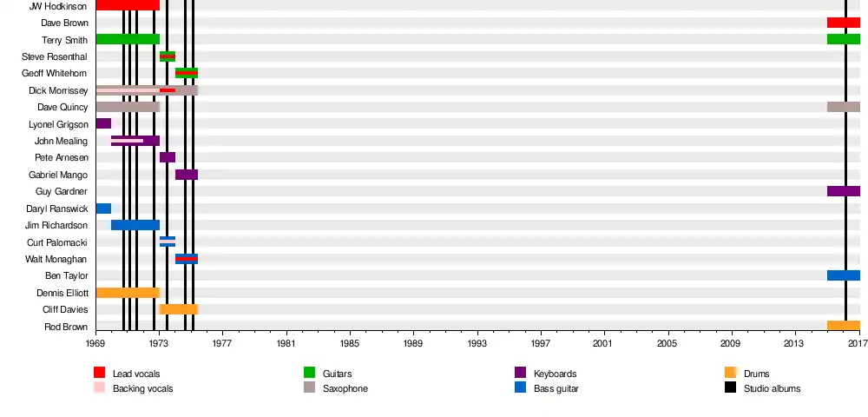Select the Dick Morrissey name label

(58, 90)
